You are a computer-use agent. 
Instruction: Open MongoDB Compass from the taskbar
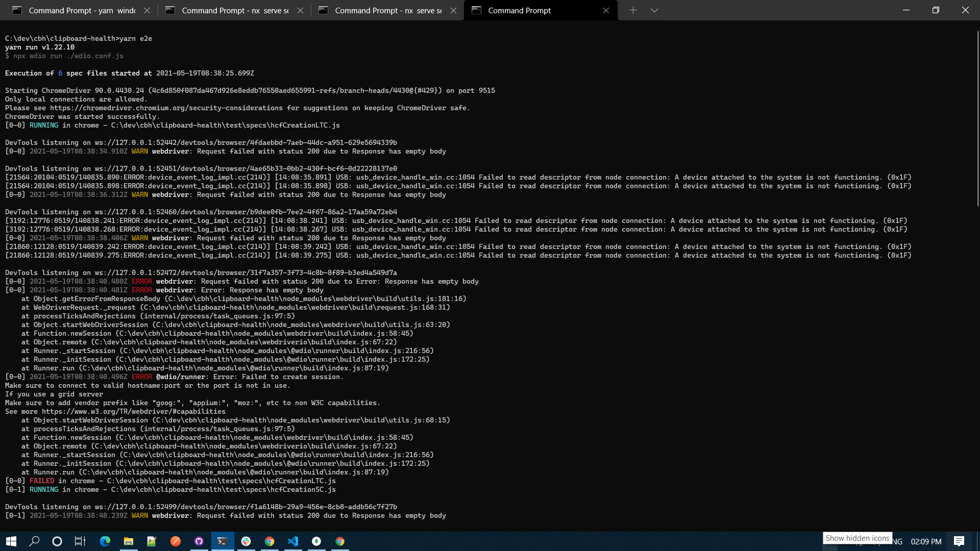tap(316, 541)
